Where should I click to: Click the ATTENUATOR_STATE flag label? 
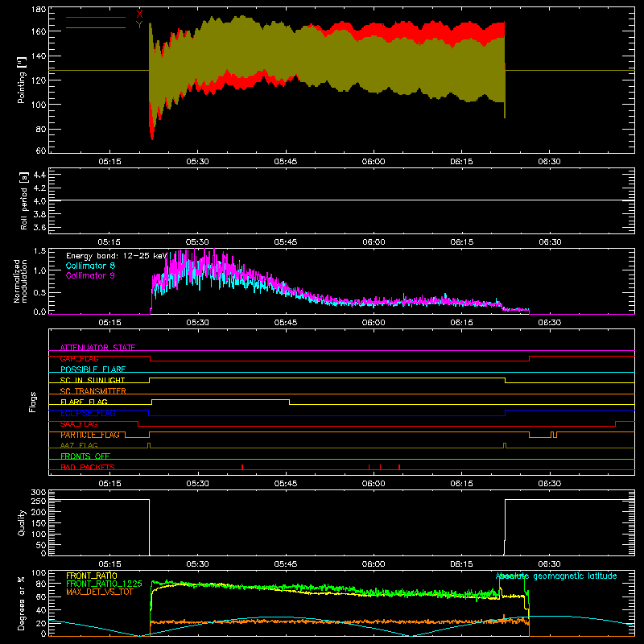[x=97, y=348]
